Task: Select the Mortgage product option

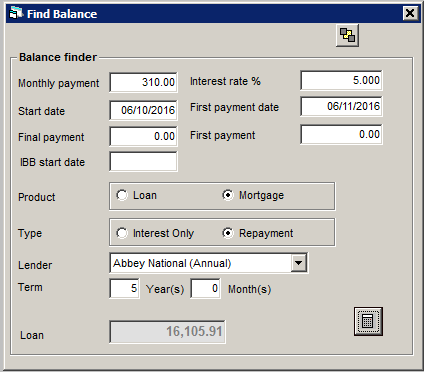Action: click(x=228, y=195)
